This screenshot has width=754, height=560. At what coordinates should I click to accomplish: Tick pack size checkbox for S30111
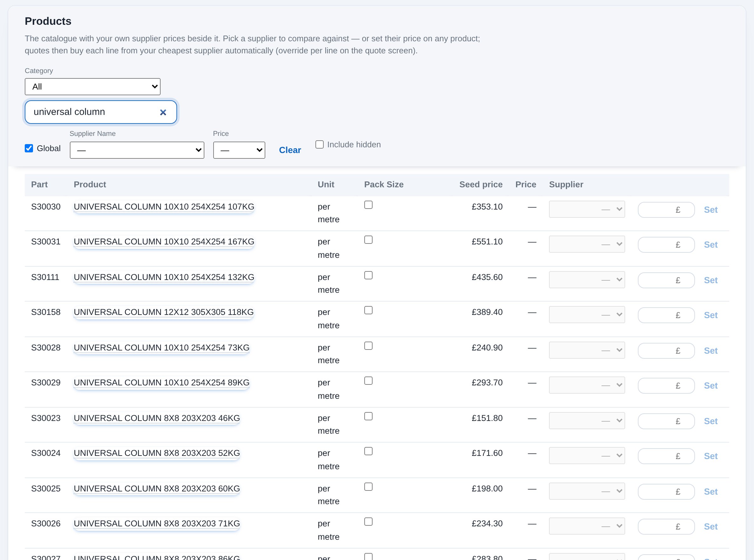(368, 275)
